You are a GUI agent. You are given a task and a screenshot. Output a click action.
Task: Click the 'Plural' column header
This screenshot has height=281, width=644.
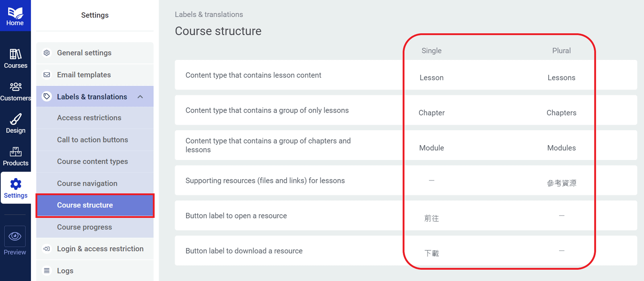tap(561, 51)
